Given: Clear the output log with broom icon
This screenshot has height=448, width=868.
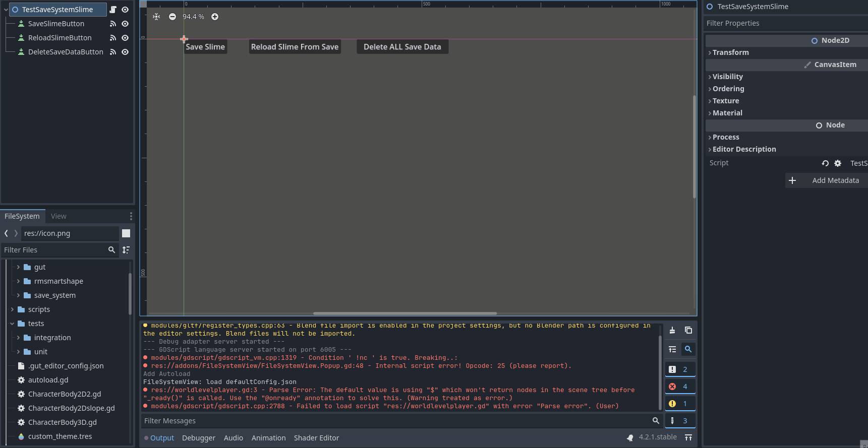Looking at the screenshot, I should click(672, 330).
